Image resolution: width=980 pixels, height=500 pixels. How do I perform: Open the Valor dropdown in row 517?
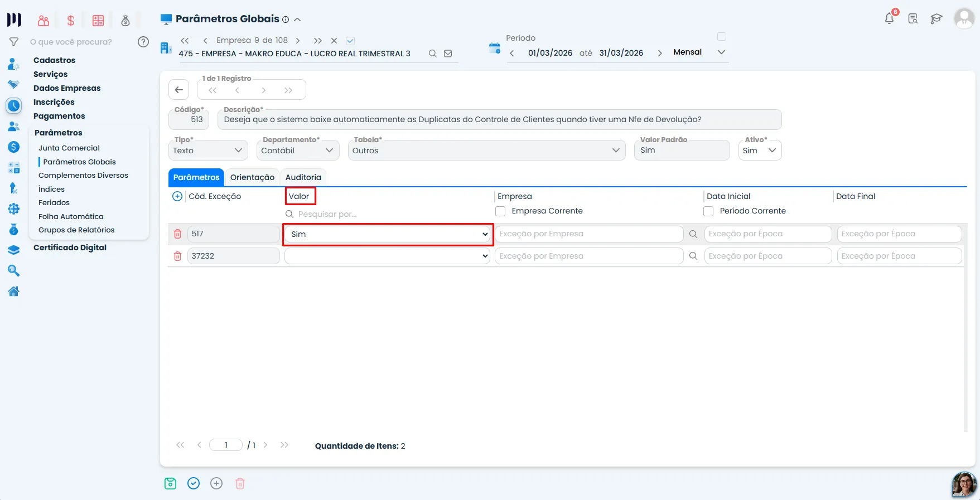point(388,234)
